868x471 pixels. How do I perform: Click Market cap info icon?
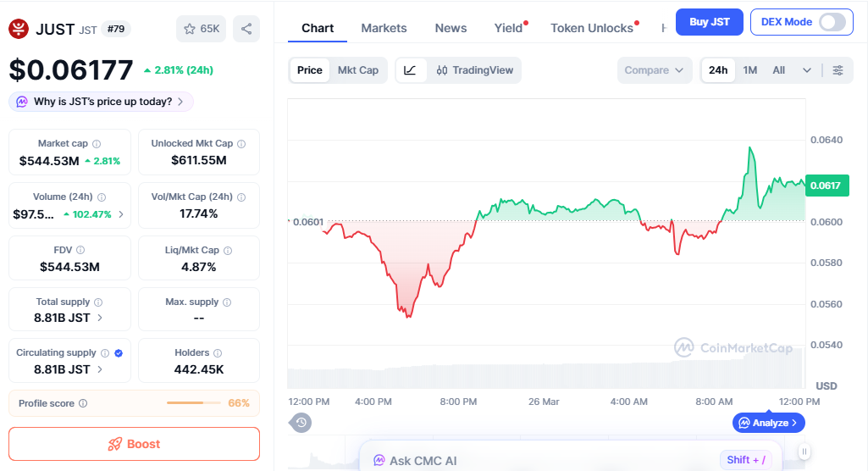[x=97, y=144]
